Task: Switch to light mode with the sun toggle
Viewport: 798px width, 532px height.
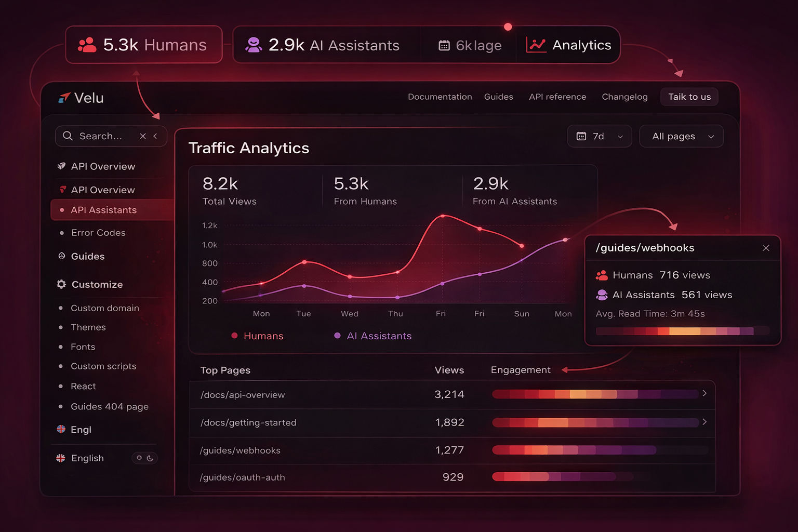Action: [138, 458]
